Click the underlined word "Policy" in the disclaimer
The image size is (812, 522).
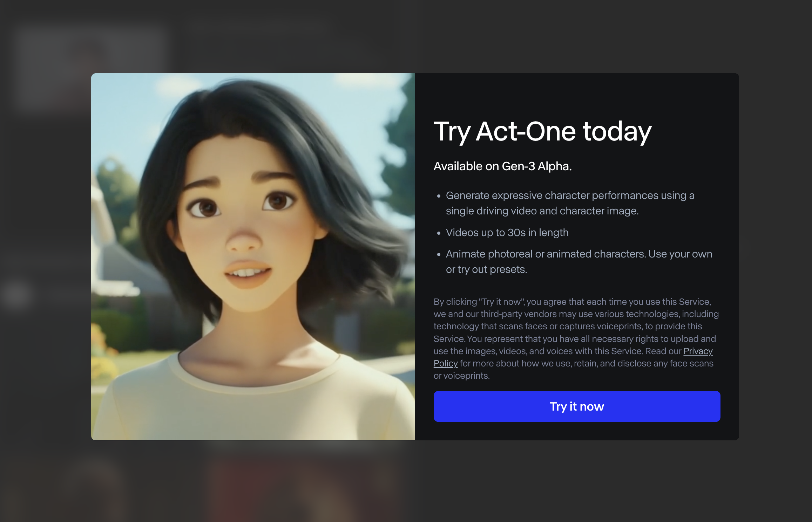(x=446, y=363)
